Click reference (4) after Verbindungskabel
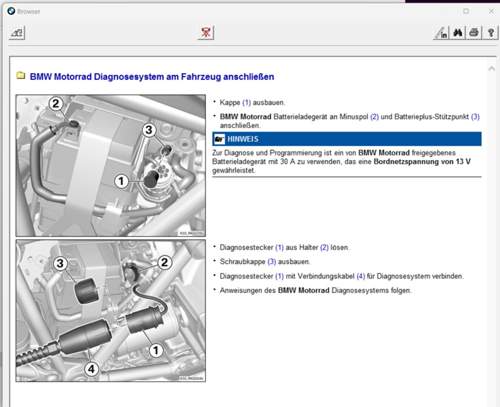Screen dimensions: 500x407 click(x=361, y=276)
